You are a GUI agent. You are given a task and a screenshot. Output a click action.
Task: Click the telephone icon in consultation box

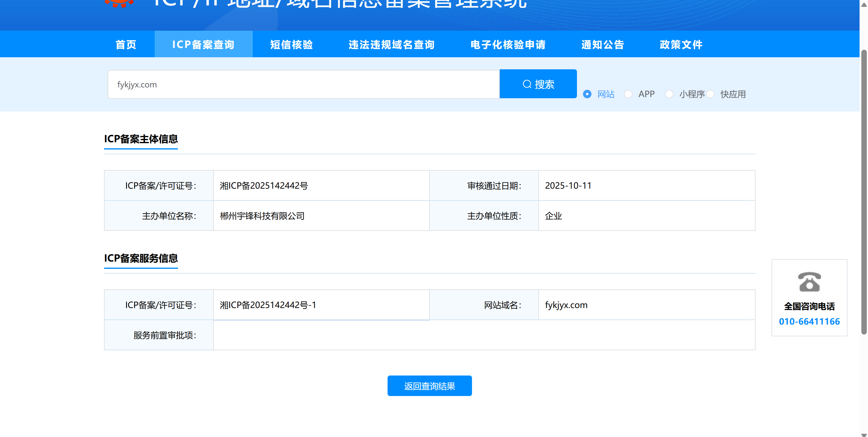pyautogui.click(x=809, y=281)
